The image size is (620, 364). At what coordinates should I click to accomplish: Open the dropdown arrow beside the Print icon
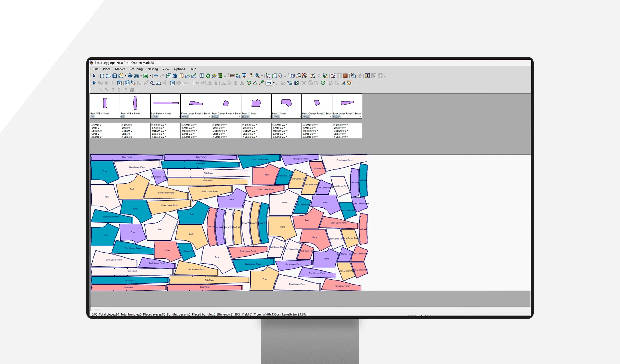pos(141,76)
